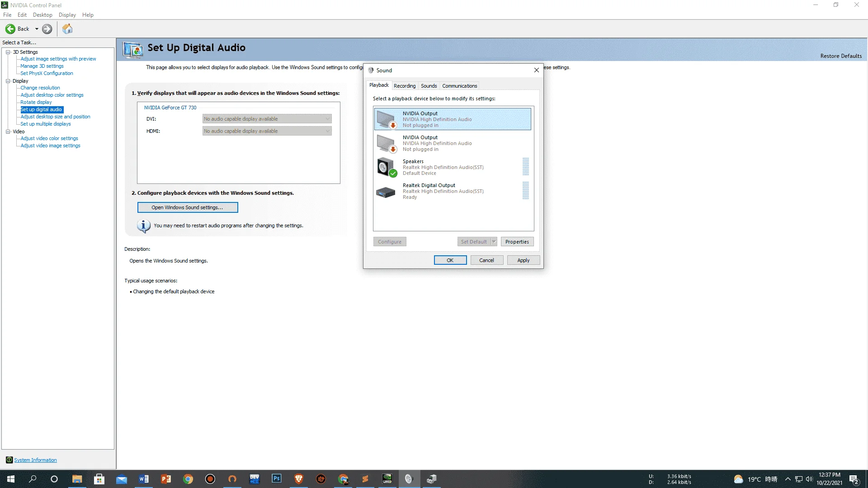Open the Edit menu
This screenshot has width=868, height=488.
point(22,15)
